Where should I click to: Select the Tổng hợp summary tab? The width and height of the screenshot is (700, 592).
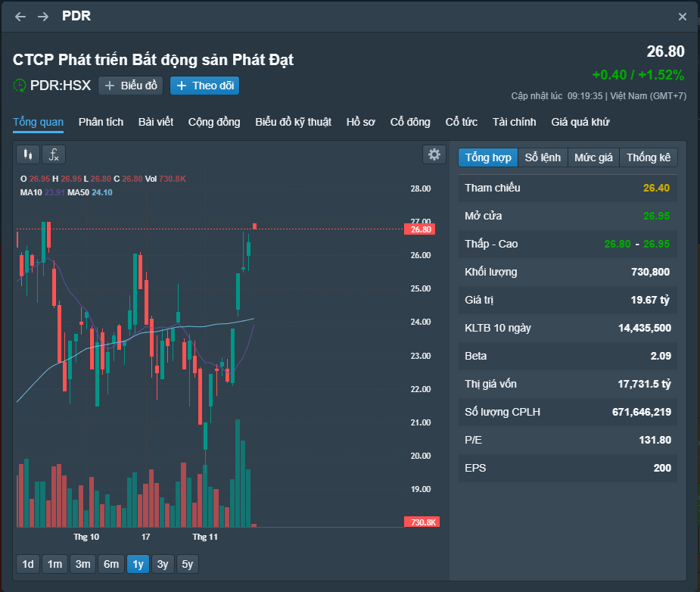[488, 157]
